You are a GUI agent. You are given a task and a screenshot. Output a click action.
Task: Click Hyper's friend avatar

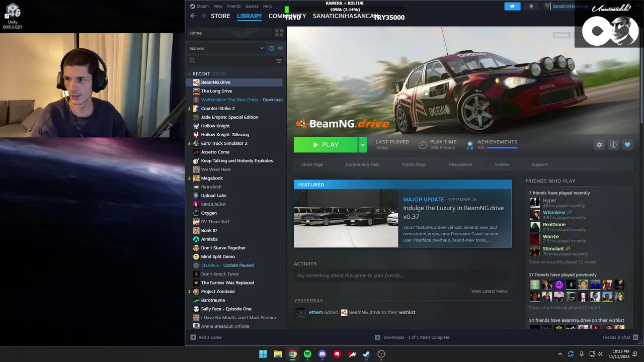534,203
